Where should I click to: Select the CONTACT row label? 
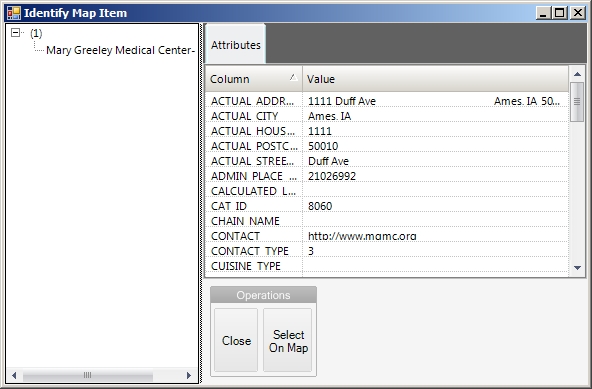(x=235, y=236)
